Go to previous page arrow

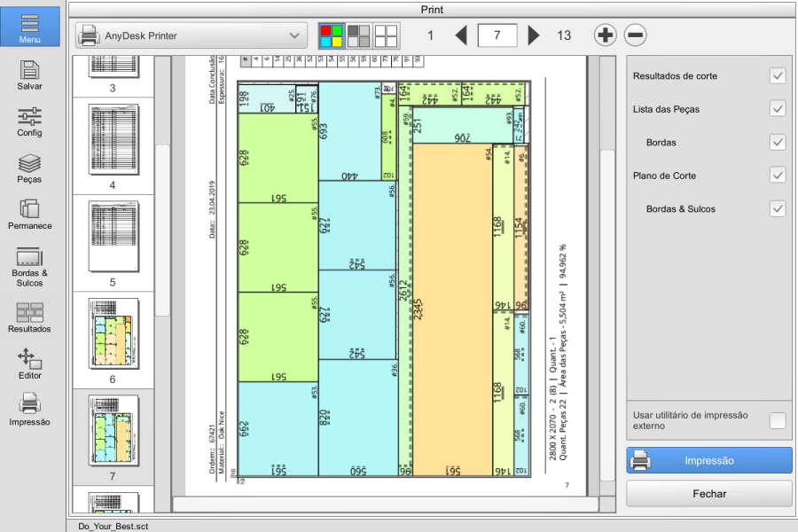pos(461,35)
